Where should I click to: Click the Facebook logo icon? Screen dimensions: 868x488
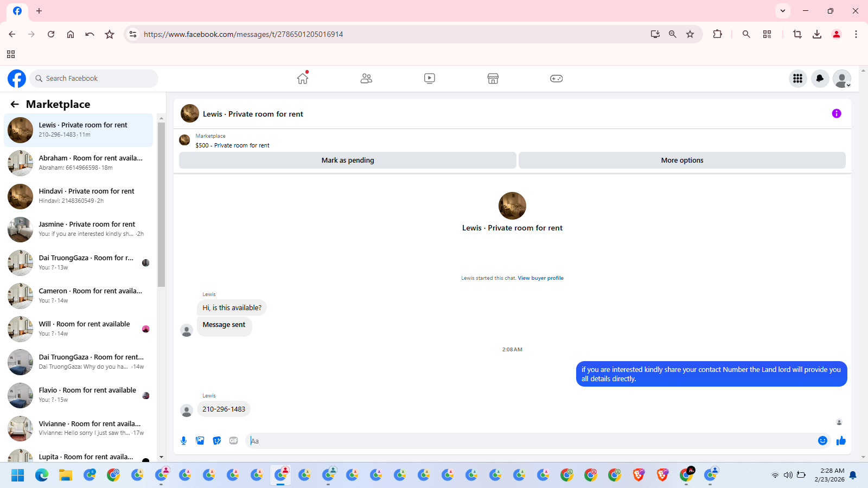[x=17, y=79]
